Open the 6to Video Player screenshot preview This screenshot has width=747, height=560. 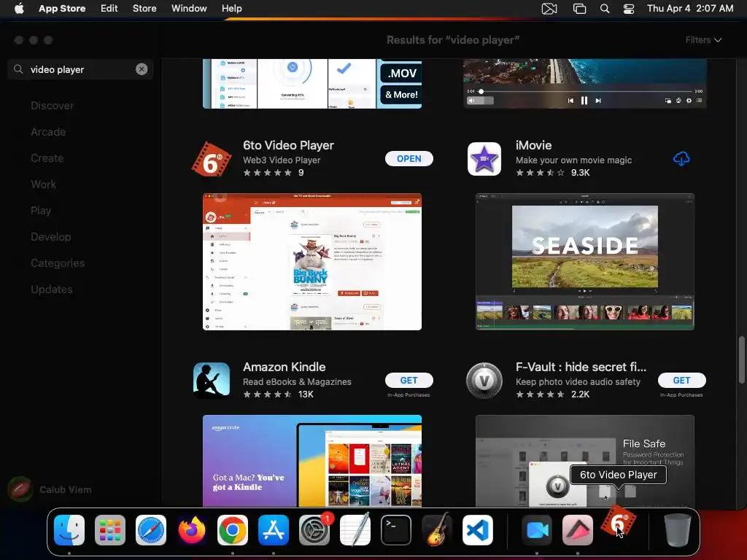312,262
